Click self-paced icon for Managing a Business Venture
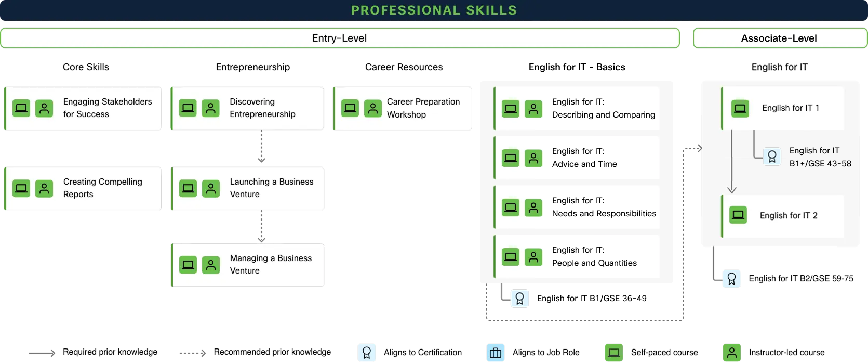The width and height of the screenshot is (868, 362). 188,265
